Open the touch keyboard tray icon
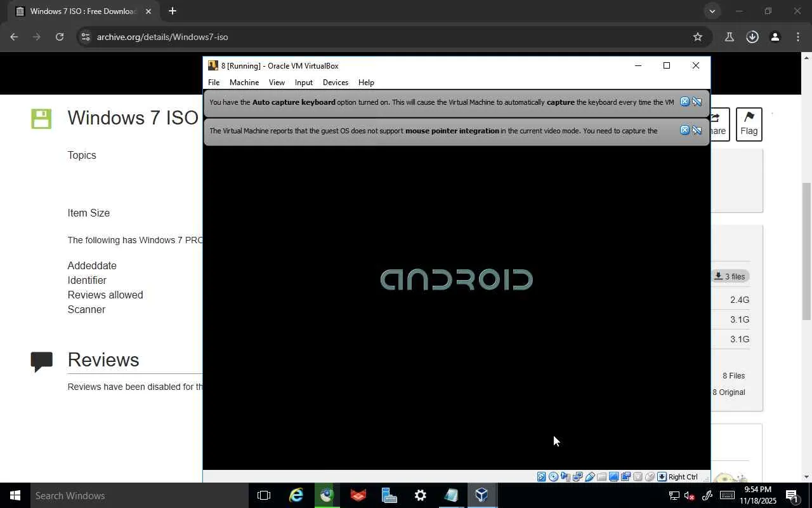Screen dimensions: 812x508 coord(728,495)
